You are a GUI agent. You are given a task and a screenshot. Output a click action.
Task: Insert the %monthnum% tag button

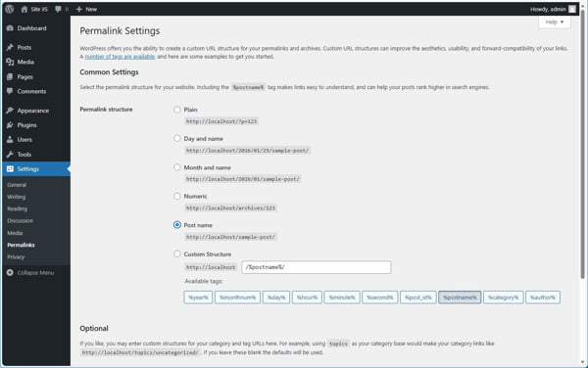[x=237, y=298]
